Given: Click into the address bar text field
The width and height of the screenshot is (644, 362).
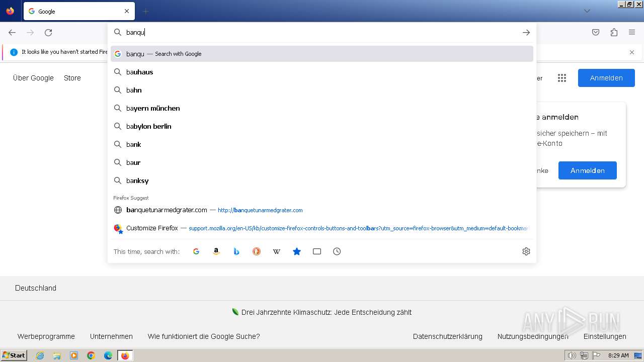Looking at the screenshot, I should 322,33.
